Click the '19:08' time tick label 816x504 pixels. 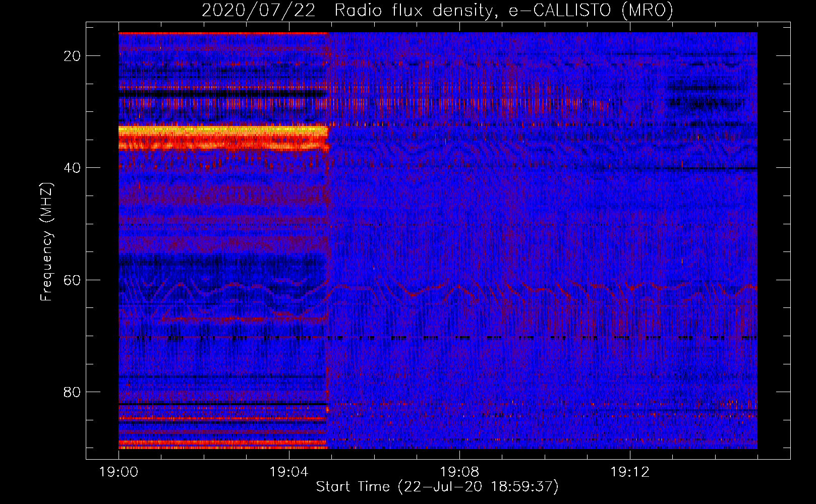point(459,472)
